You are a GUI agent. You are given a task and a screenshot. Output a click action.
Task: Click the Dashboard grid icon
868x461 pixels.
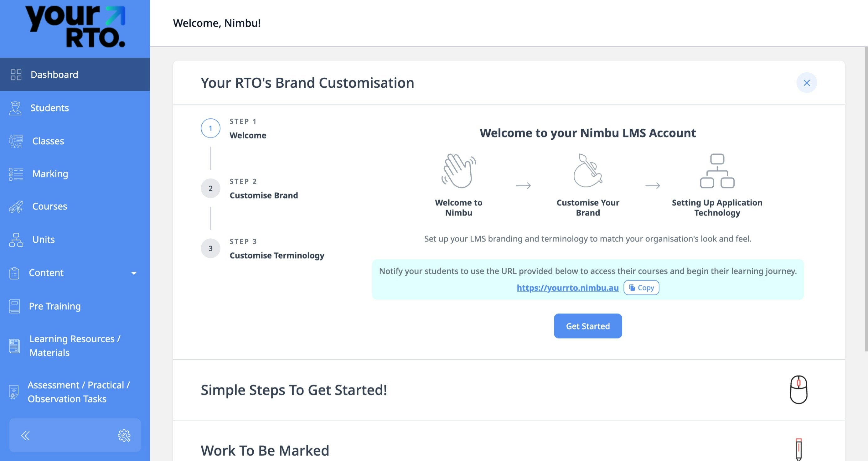pyautogui.click(x=16, y=75)
